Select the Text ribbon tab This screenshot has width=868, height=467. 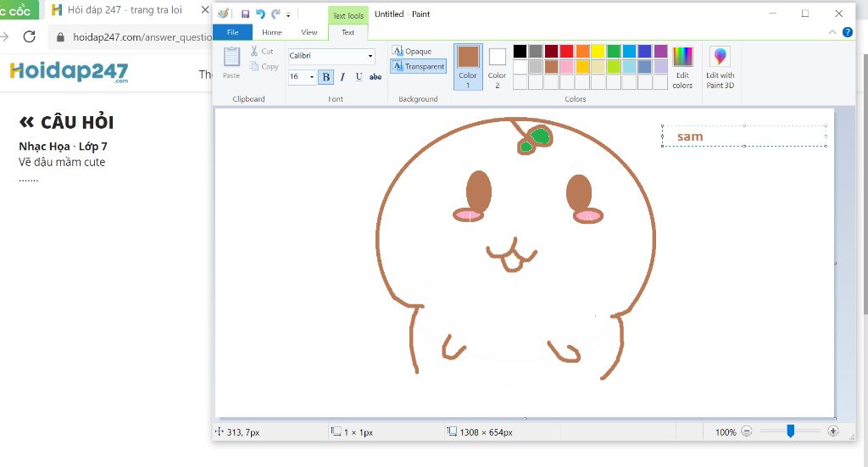click(x=348, y=32)
